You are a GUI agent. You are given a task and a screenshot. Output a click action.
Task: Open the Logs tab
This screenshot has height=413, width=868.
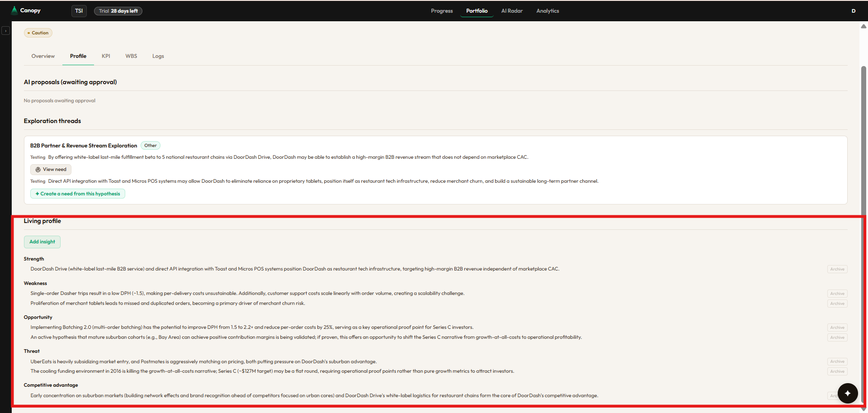[x=158, y=56]
